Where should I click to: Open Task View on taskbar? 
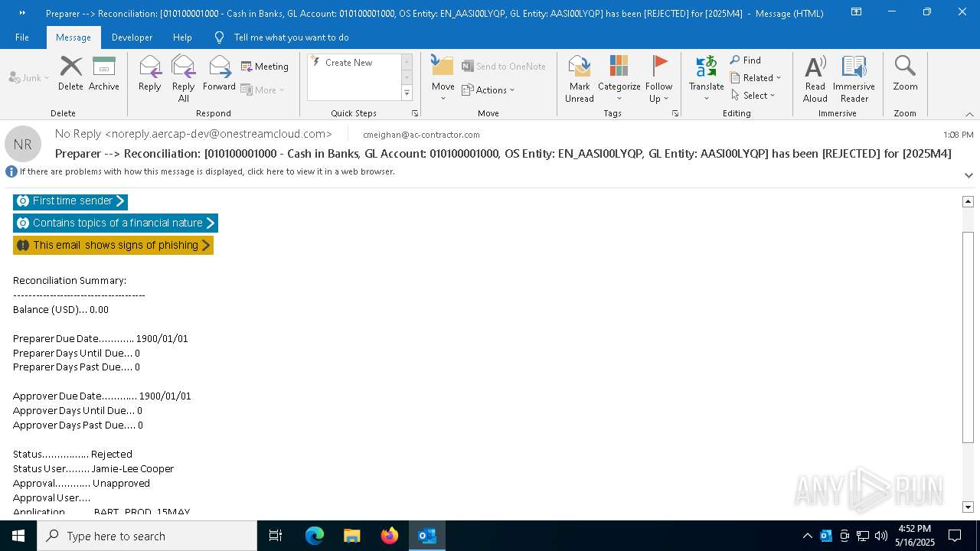coord(276,536)
